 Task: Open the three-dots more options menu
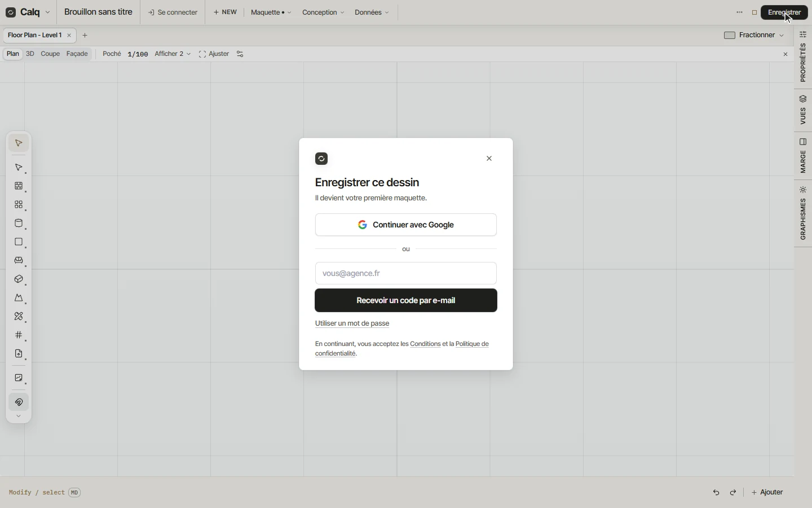pos(740,12)
